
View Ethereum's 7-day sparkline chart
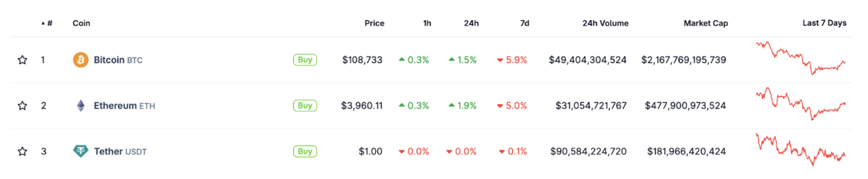[x=800, y=104]
